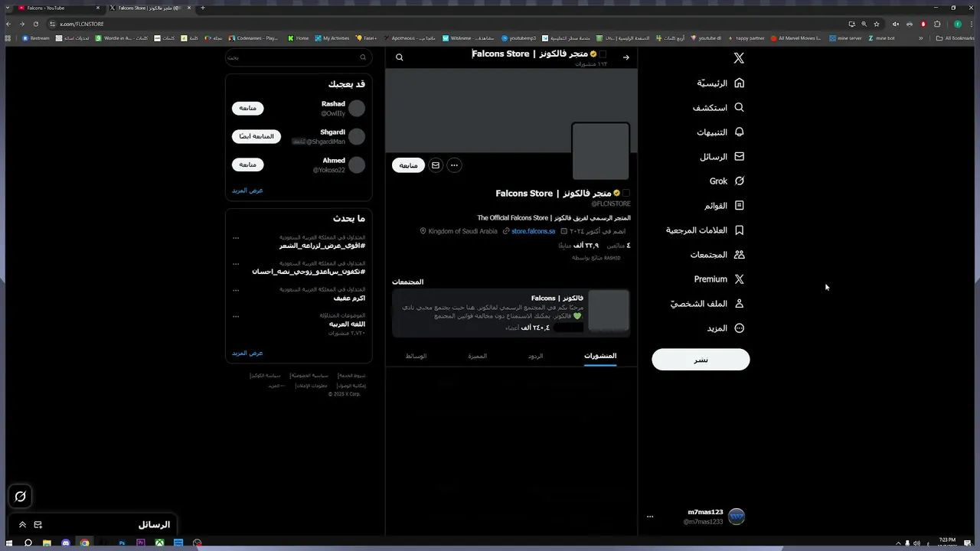Open new browser tab plus button
The image size is (980, 551).
coord(202,8)
